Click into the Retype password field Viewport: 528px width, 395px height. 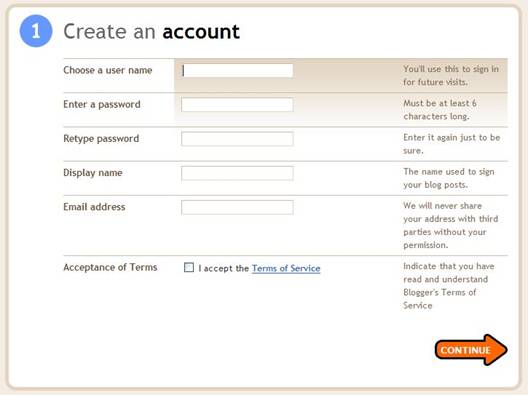[x=237, y=139]
